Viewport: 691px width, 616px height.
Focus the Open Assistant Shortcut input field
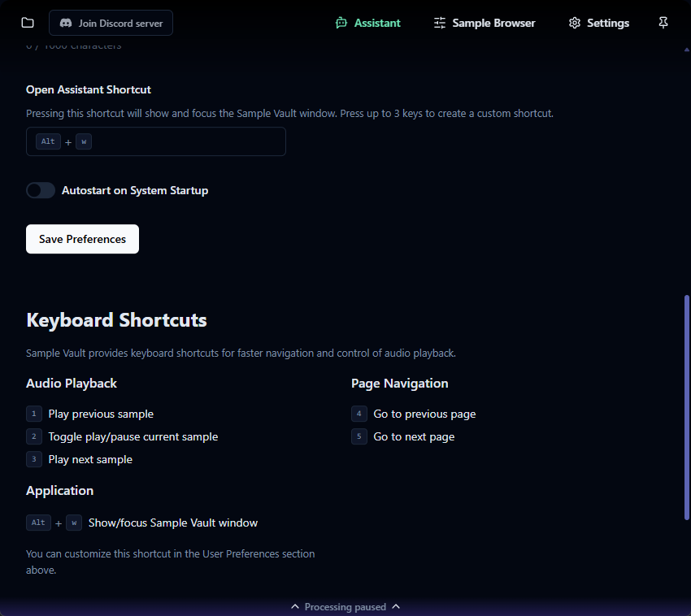tap(187, 141)
